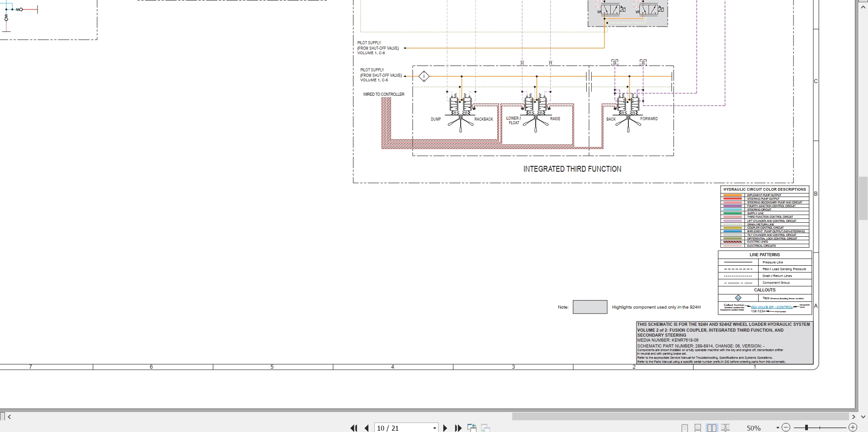868x432 pixels.
Task: Click the RAISE label
Action: tap(555, 119)
